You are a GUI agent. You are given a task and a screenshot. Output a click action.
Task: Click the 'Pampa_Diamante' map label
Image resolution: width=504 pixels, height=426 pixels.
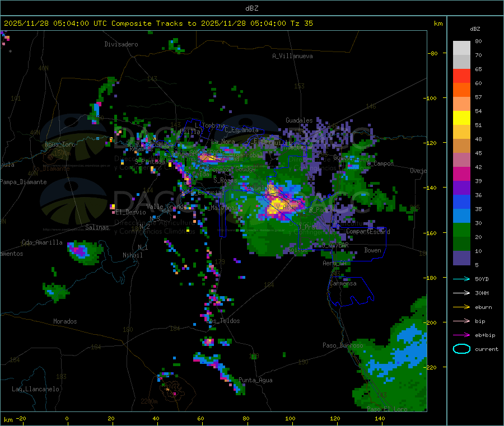tap(23, 182)
